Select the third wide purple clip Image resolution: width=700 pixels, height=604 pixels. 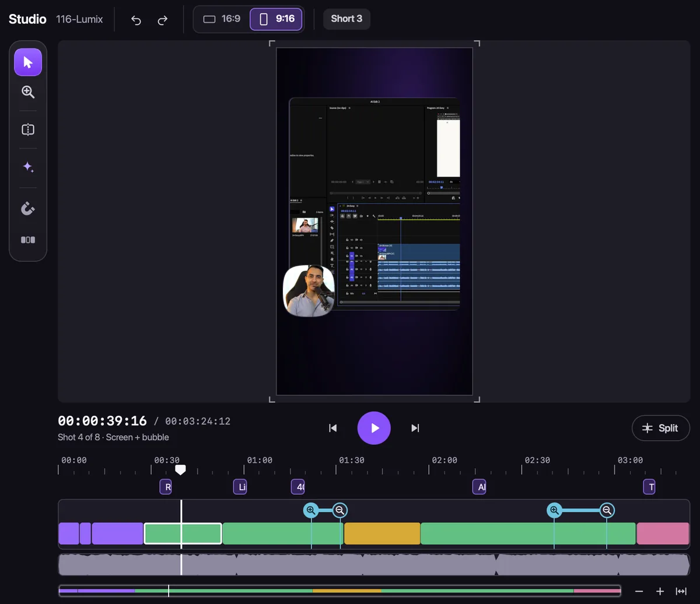[117, 533]
